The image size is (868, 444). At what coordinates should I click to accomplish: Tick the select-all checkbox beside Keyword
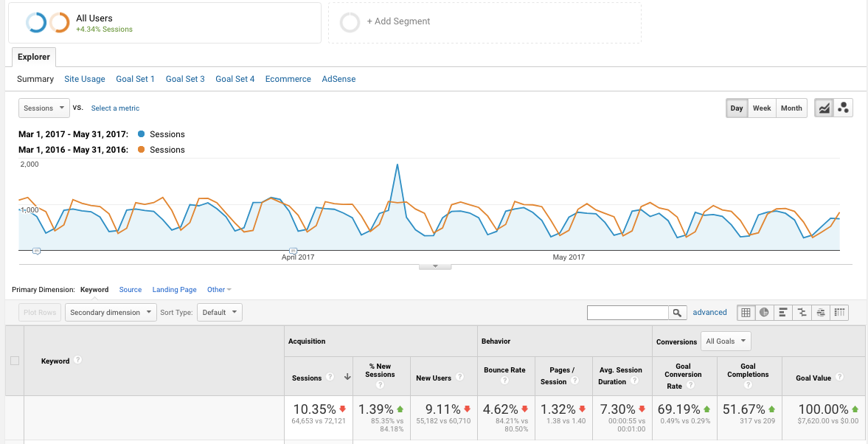click(x=15, y=361)
